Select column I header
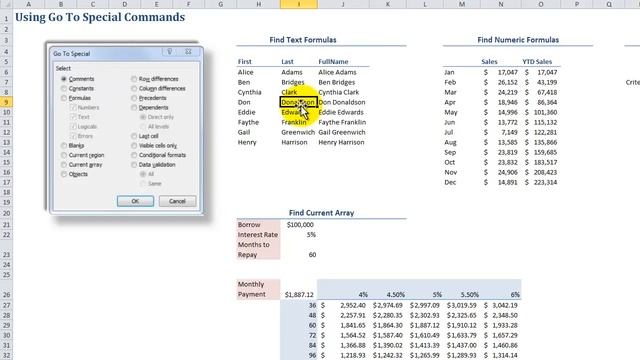 click(299, 4)
